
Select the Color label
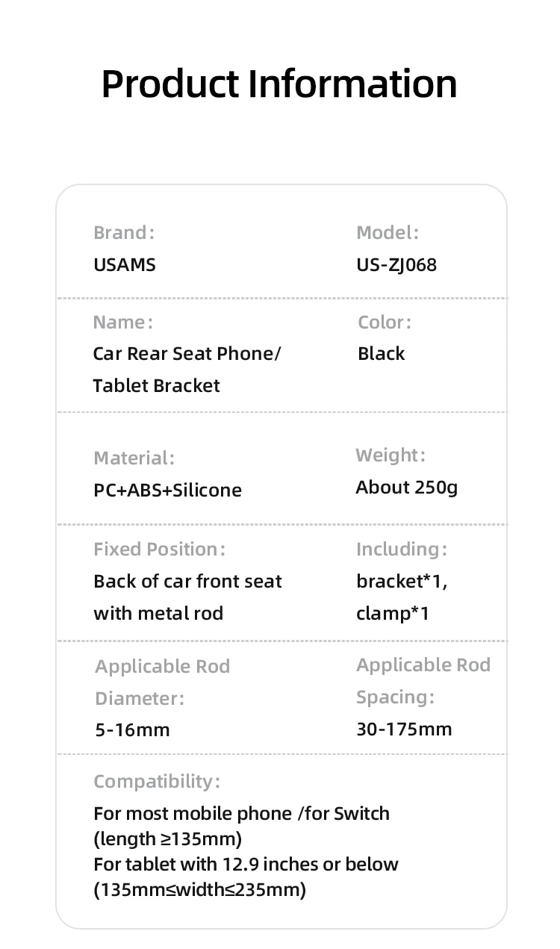(385, 322)
